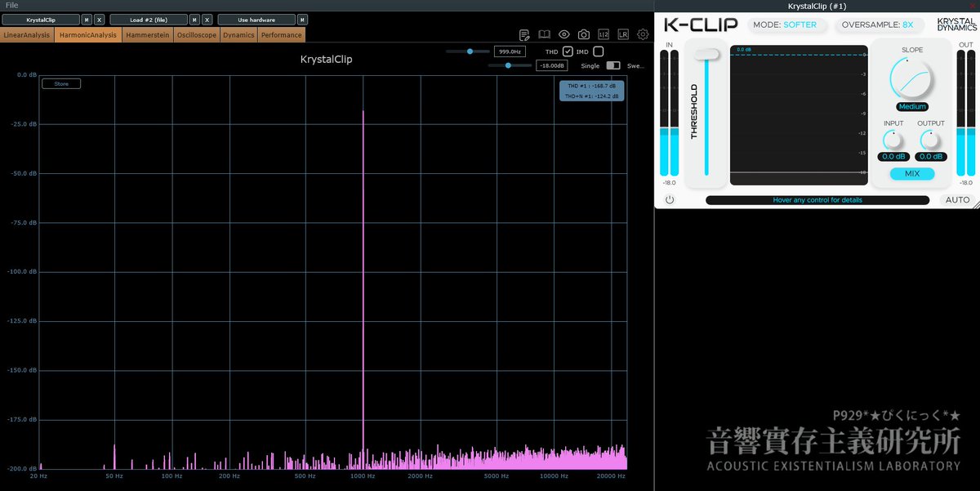980x491 pixels.
Task: Click the OUTPUT 0.0 dB value field
Action: tap(931, 157)
